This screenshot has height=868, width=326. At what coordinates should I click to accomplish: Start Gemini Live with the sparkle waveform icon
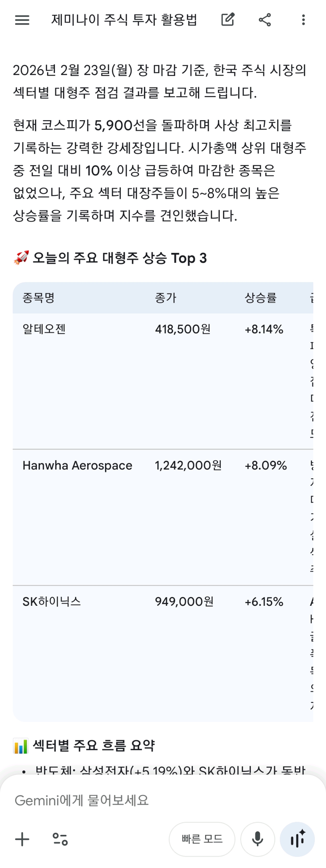pyautogui.click(x=297, y=839)
